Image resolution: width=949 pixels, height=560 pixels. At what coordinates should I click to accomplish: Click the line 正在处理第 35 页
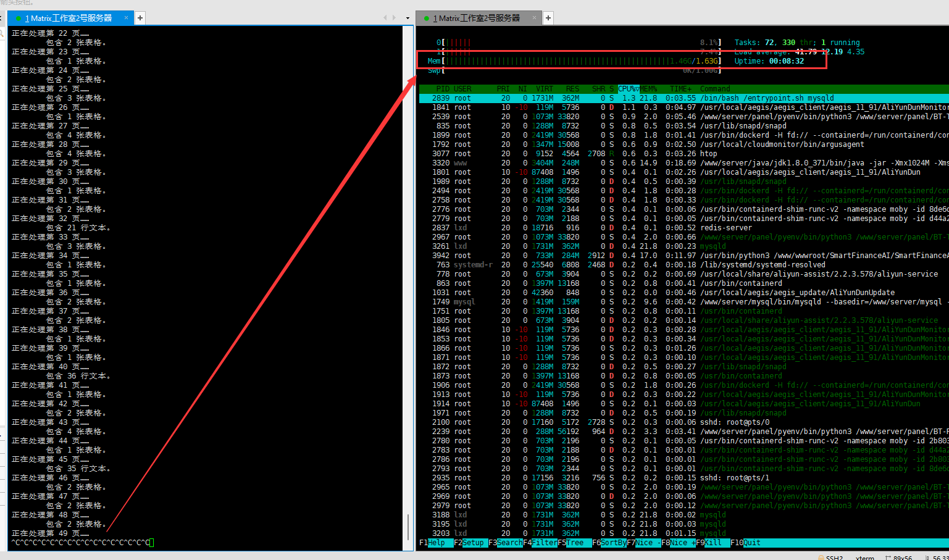(50, 274)
